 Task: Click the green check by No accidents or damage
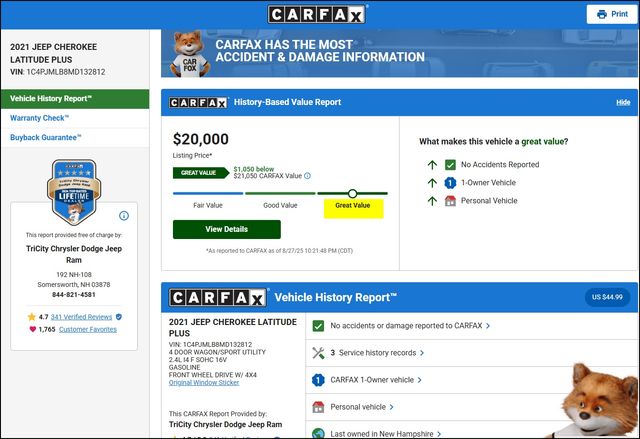click(318, 326)
